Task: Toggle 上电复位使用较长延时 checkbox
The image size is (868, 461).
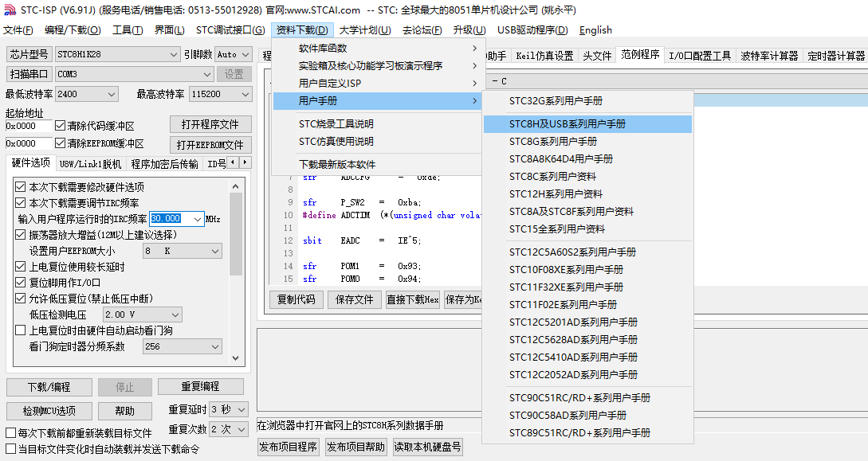Action: pos(21,267)
